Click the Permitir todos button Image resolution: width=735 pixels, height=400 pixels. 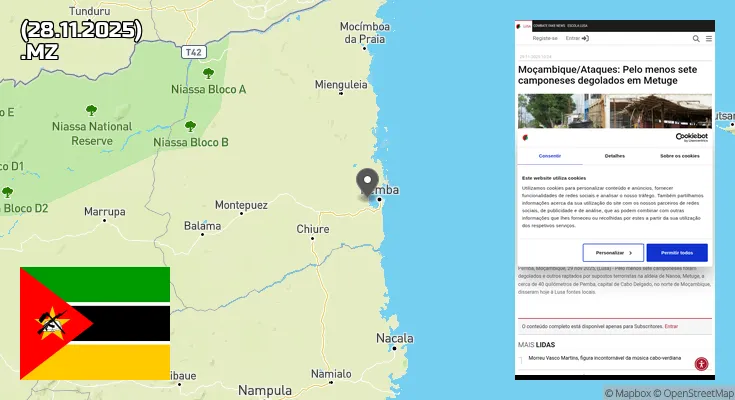pyautogui.click(x=677, y=253)
